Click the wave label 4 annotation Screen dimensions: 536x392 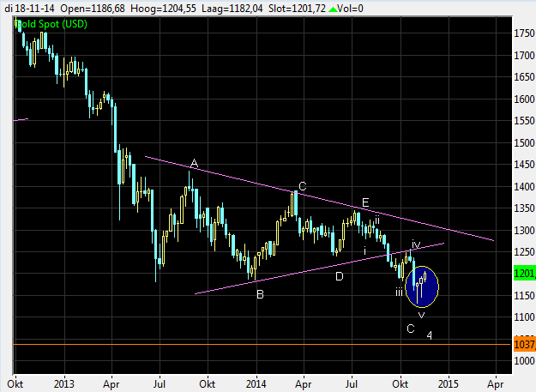click(x=429, y=334)
